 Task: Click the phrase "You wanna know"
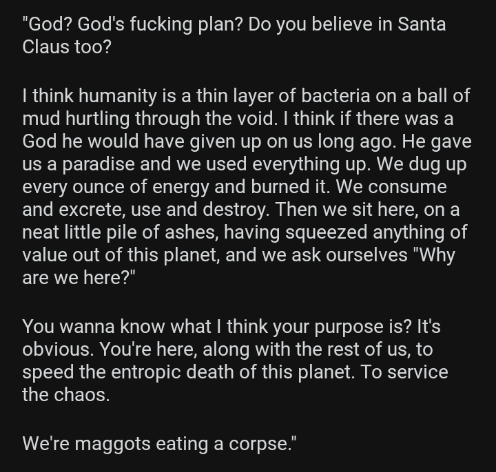coord(94,327)
